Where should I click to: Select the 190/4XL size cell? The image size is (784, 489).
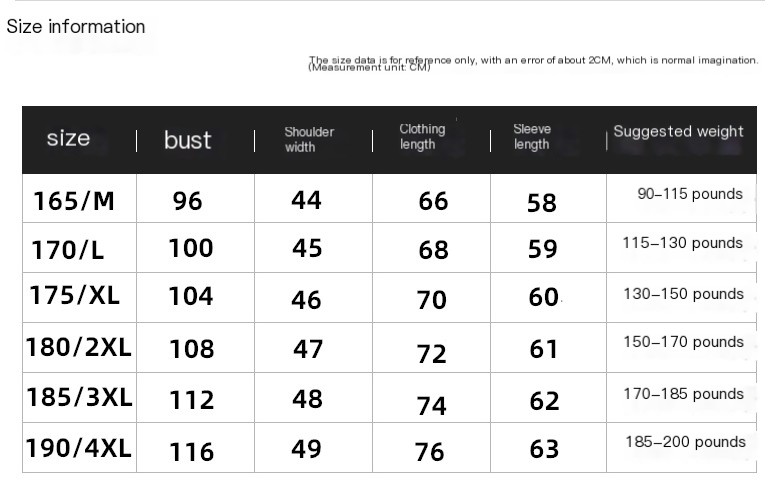pos(78,448)
